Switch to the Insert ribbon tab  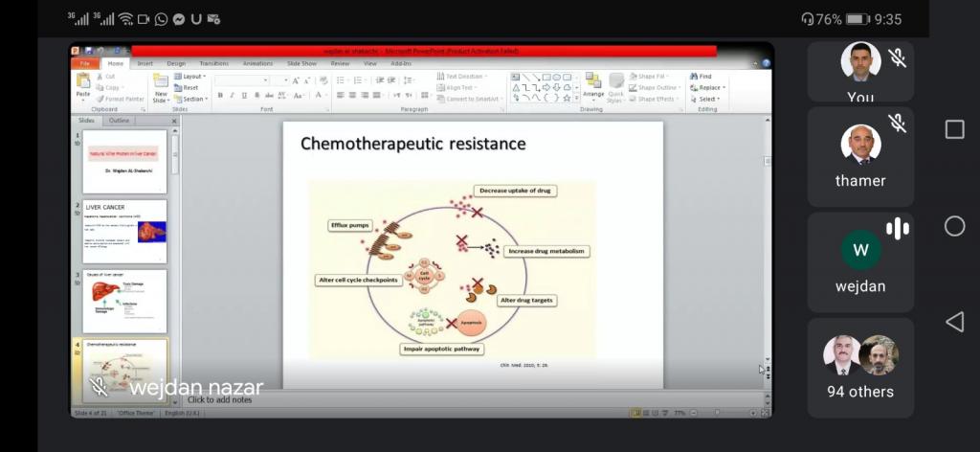point(145,63)
